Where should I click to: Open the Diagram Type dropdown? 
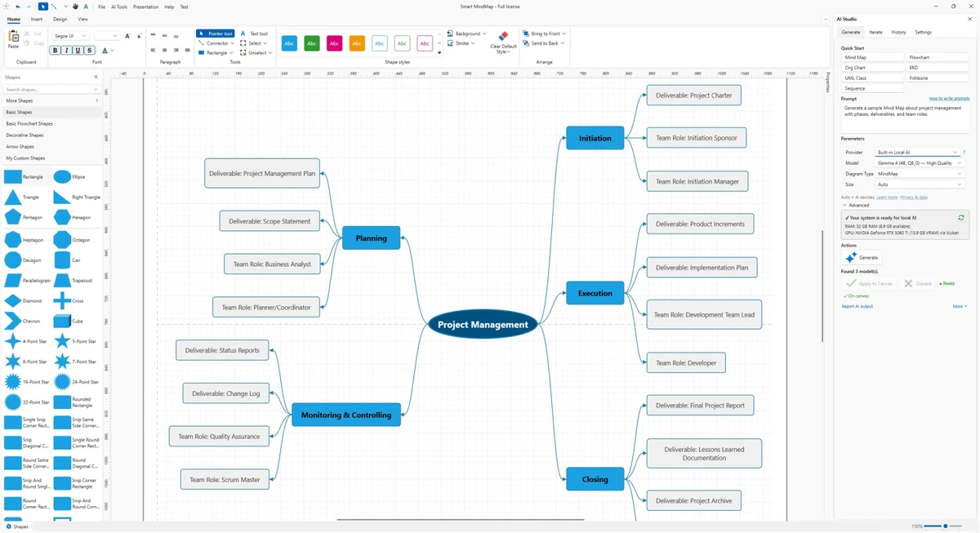(919, 173)
